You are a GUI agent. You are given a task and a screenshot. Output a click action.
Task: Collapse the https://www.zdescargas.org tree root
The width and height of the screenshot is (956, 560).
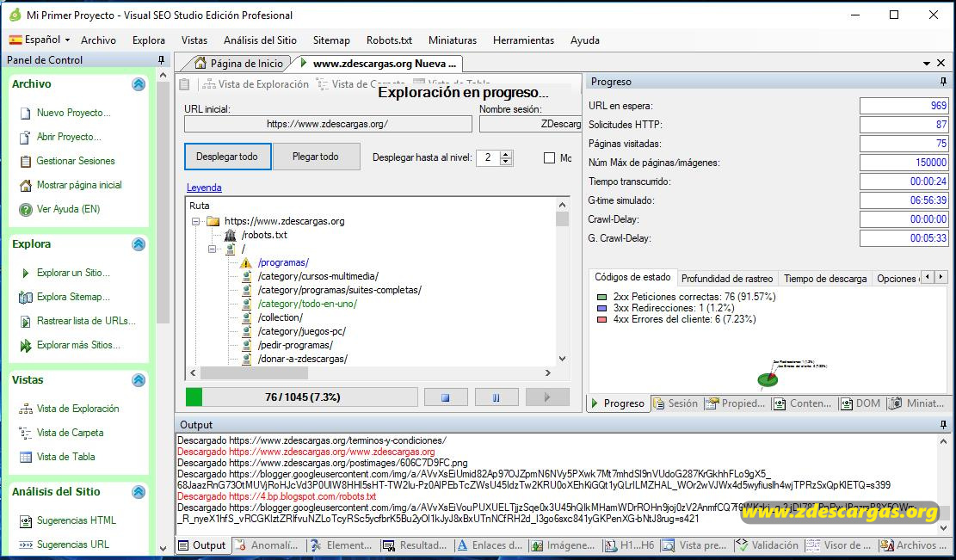click(195, 222)
